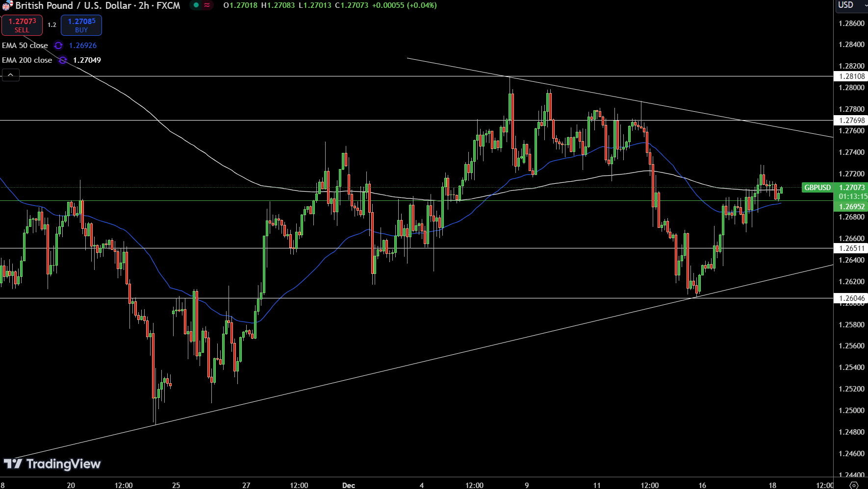This screenshot has height=489, width=868.
Task: Click the 1.26046 horizontal line price label
Action: point(851,298)
